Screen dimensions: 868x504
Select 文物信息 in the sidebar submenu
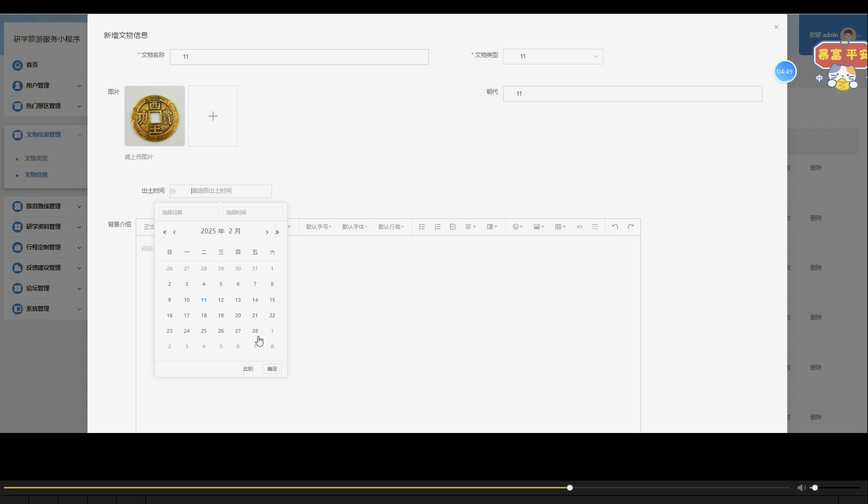coord(36,175)
